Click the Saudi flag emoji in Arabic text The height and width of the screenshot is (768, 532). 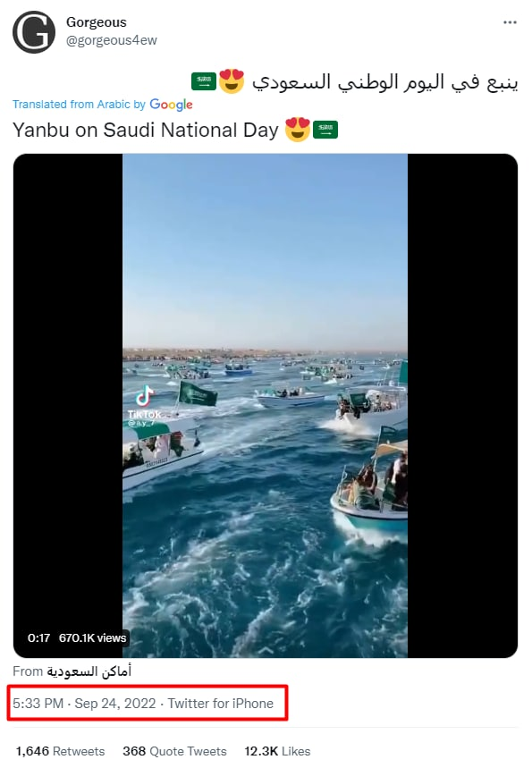tap(204, 81)
